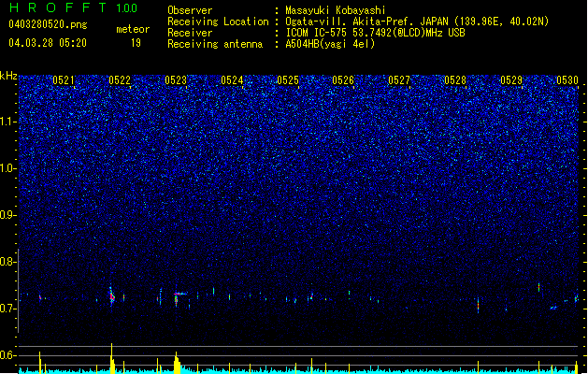588x374 pixels.
Task: Click the meteor count value 19
Action: click(136, 43)
